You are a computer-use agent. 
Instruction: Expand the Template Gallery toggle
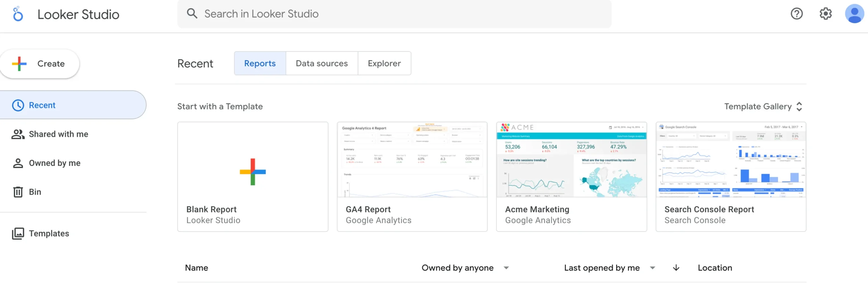coord(763,107)
